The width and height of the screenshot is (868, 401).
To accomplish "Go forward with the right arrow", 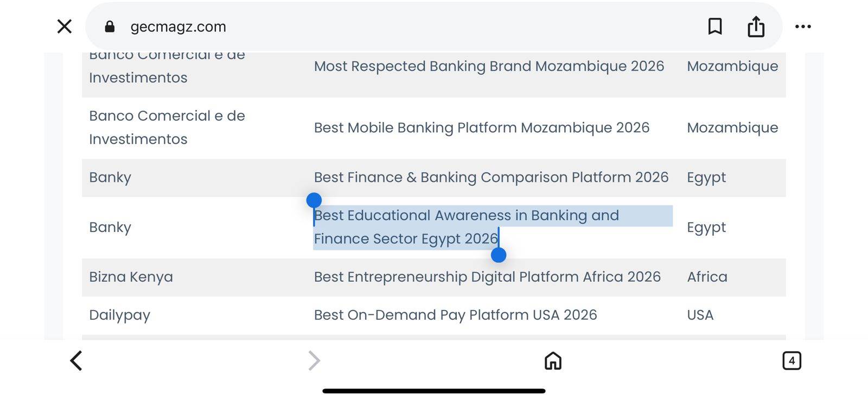I will [x=314, y=360].
